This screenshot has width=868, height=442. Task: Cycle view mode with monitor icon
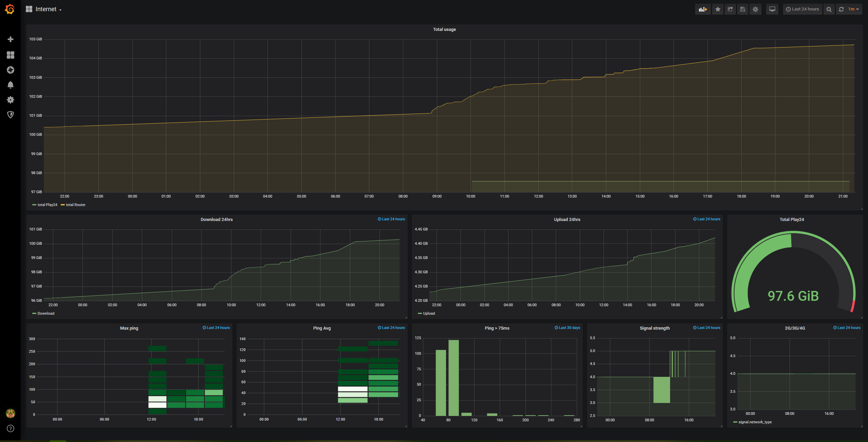pyautogui.click(x=772, y=9)
